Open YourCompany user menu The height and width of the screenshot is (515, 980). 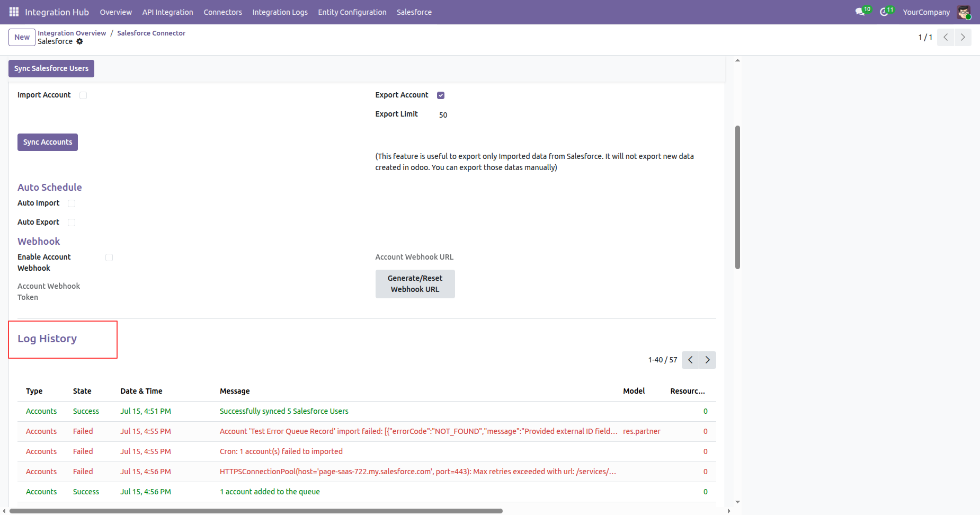tap(926, 12)
